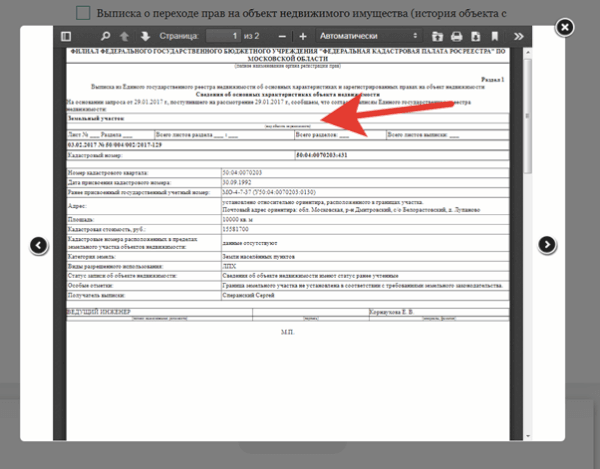Select cadastral number 50:04:0070203:431

[x=322, y=155]
